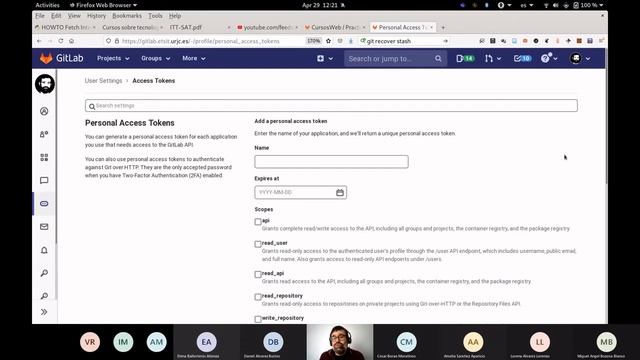
Task: Open SSH Keys sidebar icon
Action: [x=44, y=273]
